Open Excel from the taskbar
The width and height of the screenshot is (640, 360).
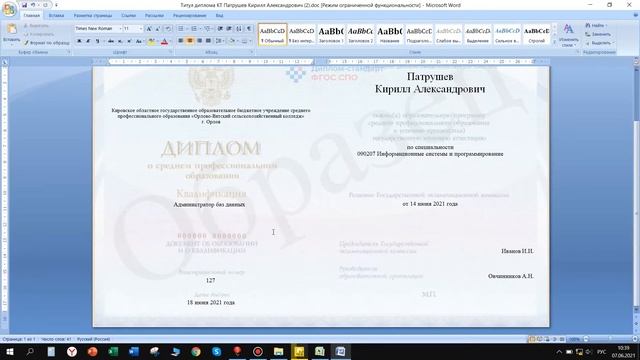[113, 351]
